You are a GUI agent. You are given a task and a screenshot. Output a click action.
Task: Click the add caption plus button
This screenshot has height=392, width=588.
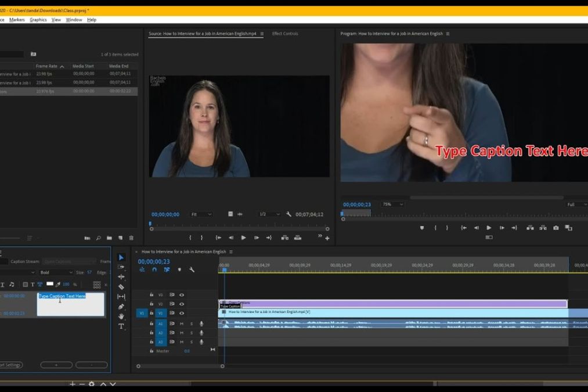[56, 365]
